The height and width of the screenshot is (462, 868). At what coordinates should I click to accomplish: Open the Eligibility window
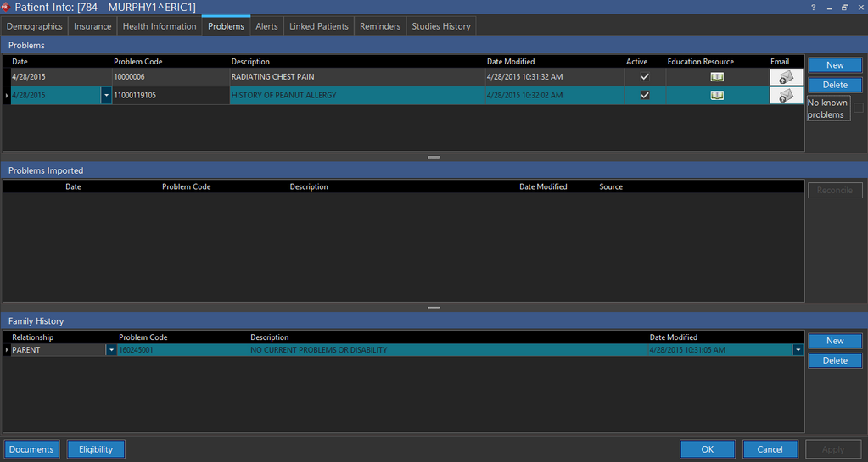[x=96, y=449]
